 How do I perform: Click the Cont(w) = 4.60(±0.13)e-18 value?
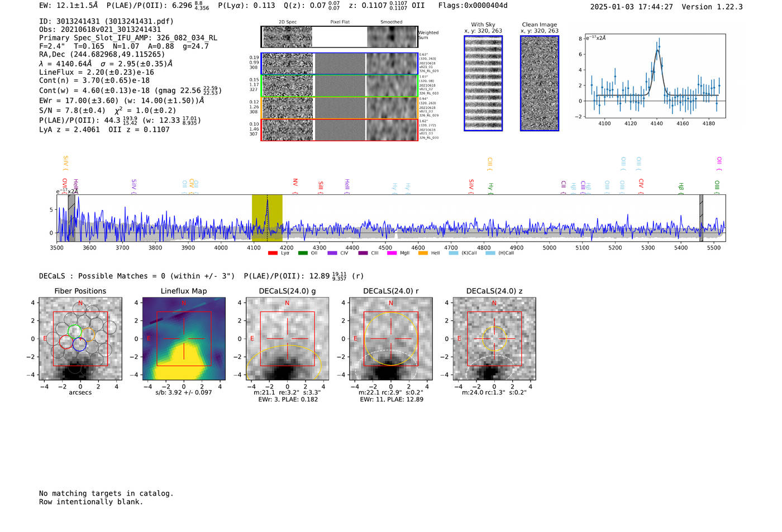[94, 90]
